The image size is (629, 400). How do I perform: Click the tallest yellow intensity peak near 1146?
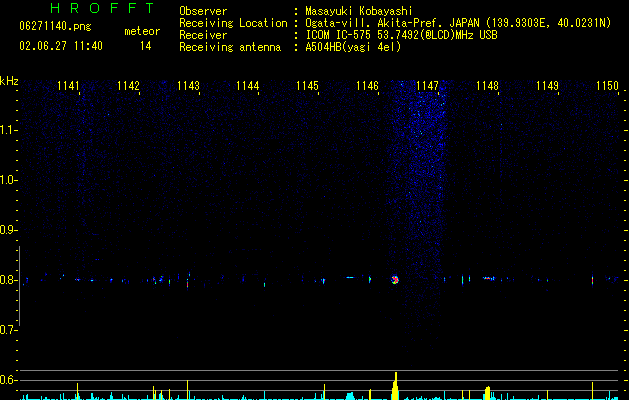396,386
